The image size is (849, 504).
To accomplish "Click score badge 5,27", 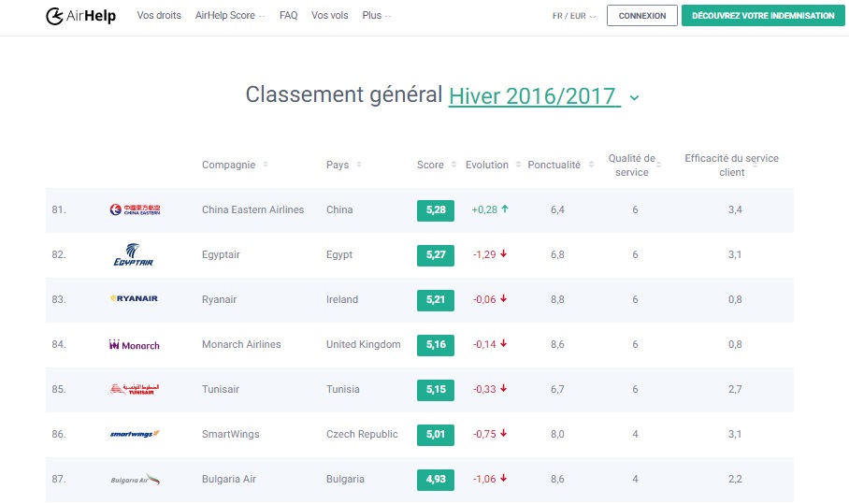I will pyautogui.click(x=436, y=255).
